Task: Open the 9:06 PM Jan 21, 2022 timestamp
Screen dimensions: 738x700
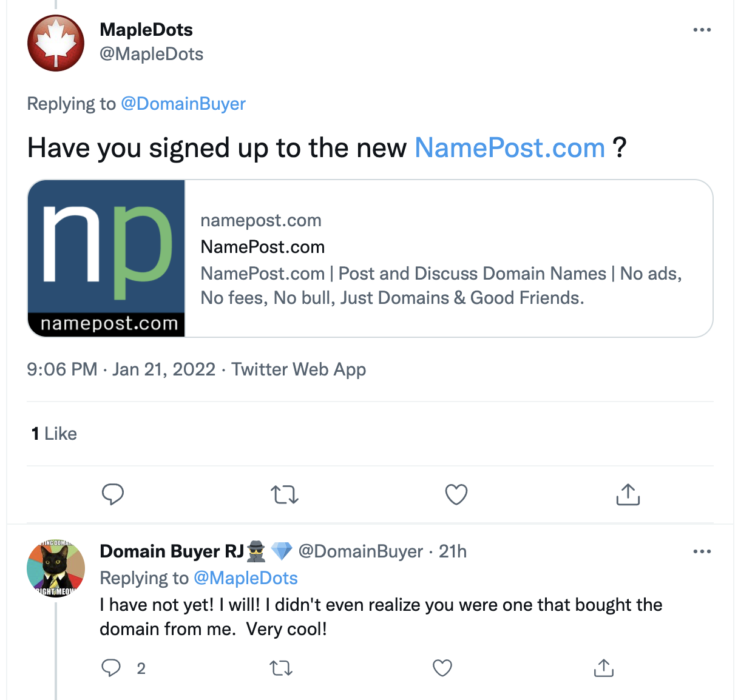Action: point(121,369)
